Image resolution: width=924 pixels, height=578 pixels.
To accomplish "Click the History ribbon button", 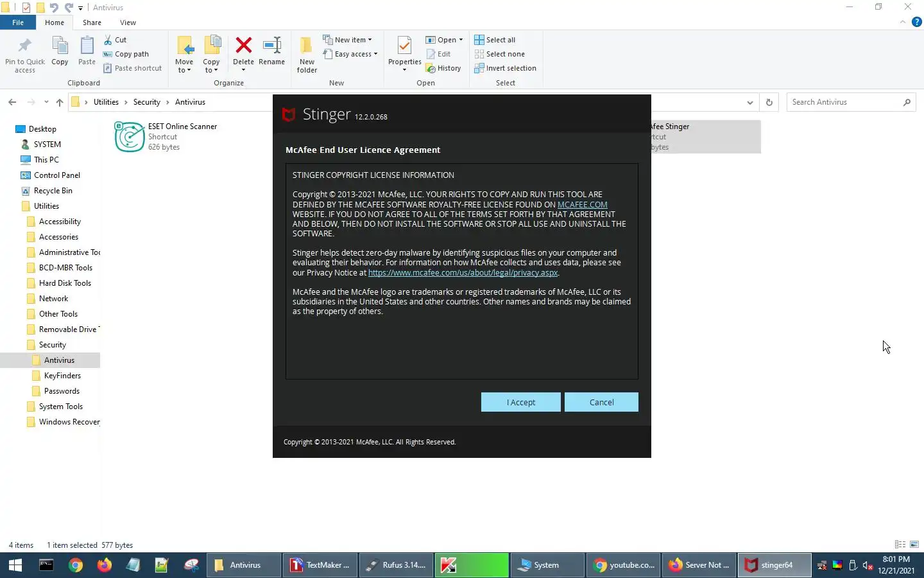I will point(443,68).
